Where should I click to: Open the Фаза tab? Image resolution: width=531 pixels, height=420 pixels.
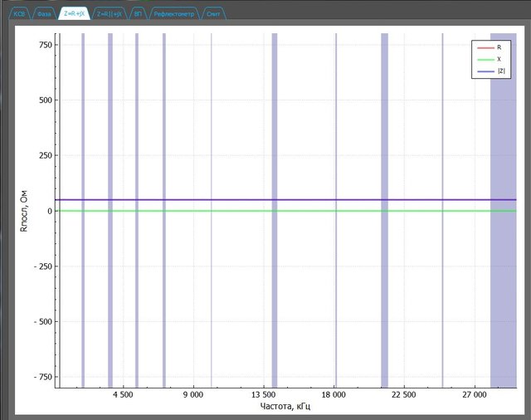(46, 14)
